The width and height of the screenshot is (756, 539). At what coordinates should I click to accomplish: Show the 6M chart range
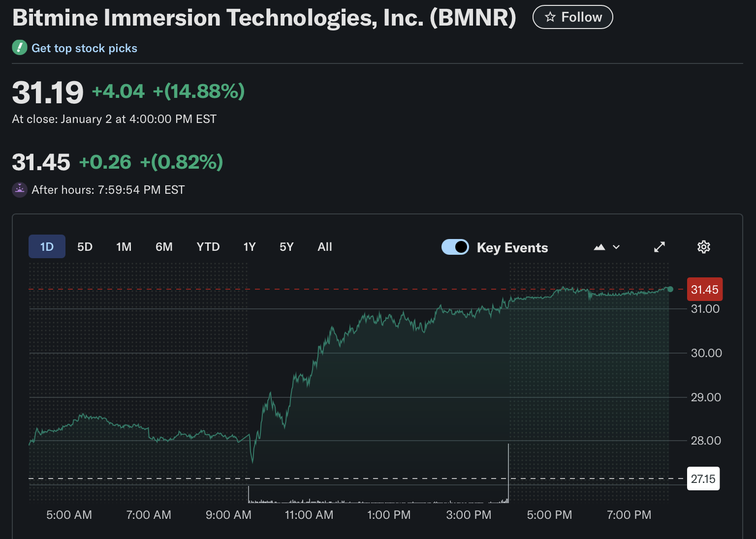[x=164, y=247]
